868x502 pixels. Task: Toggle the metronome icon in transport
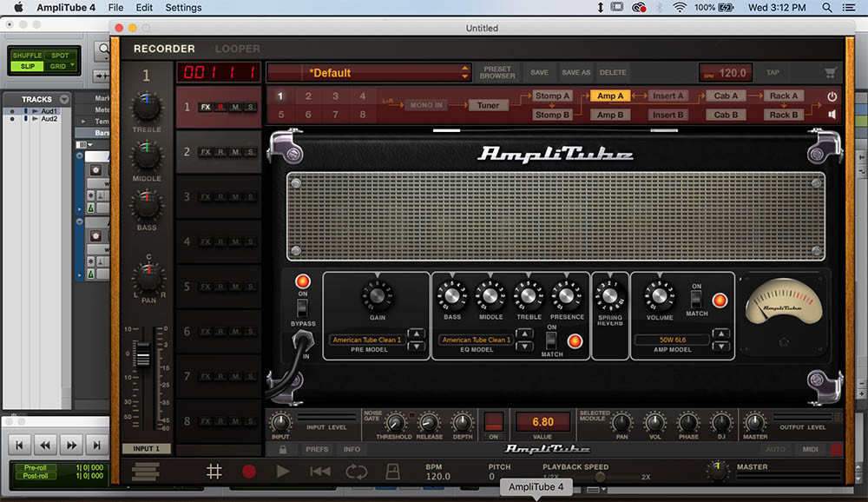point(392,472)
